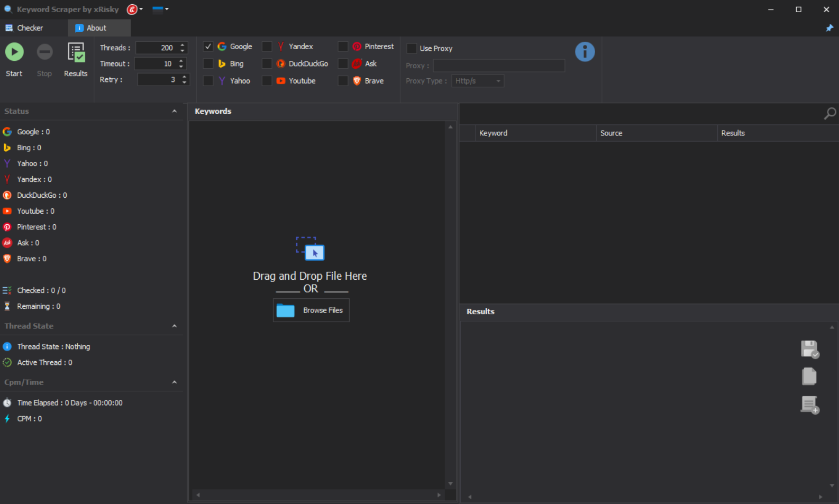Screen dimensions: 839x504
Task: Open the Results list icon in toolbar
Action: click(x=76, y=52)
